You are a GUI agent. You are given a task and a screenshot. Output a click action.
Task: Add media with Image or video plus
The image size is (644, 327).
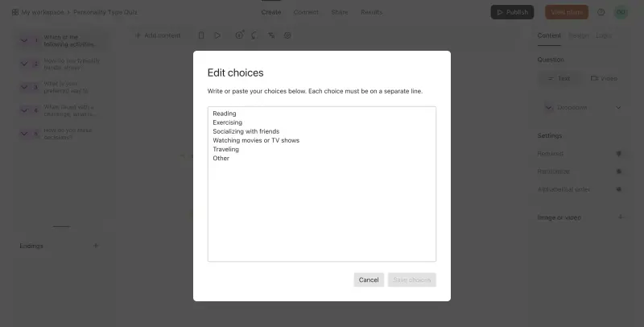pyautogui.click(x=621, y=217)
